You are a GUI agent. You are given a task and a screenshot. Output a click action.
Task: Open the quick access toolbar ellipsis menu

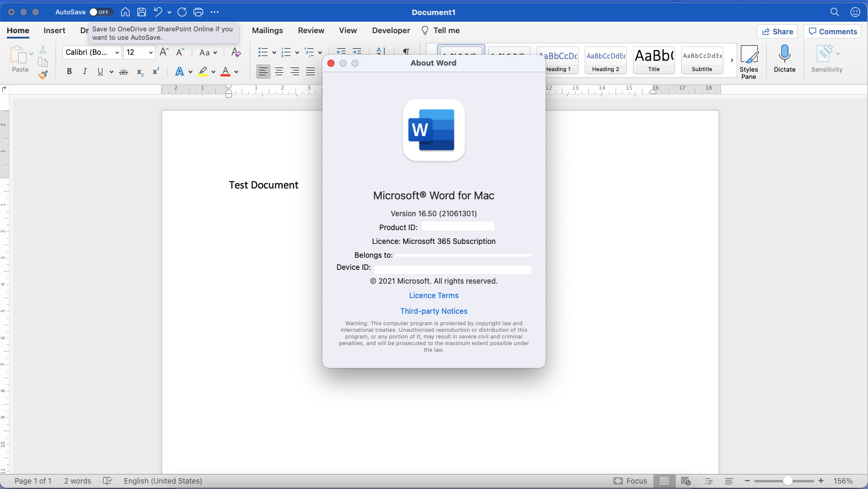pyautogui.click(x=215, y=12)
